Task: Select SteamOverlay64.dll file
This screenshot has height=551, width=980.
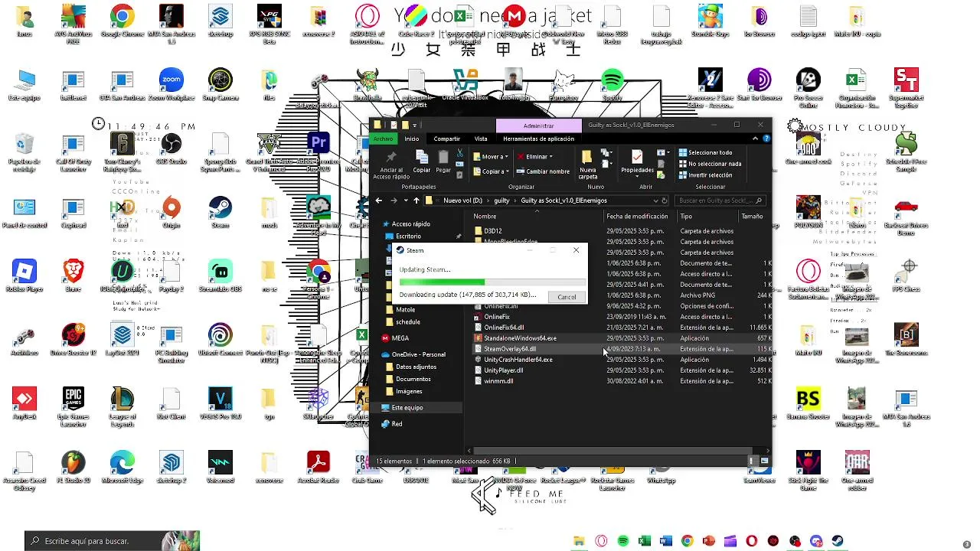Action: tap(509, 349)
